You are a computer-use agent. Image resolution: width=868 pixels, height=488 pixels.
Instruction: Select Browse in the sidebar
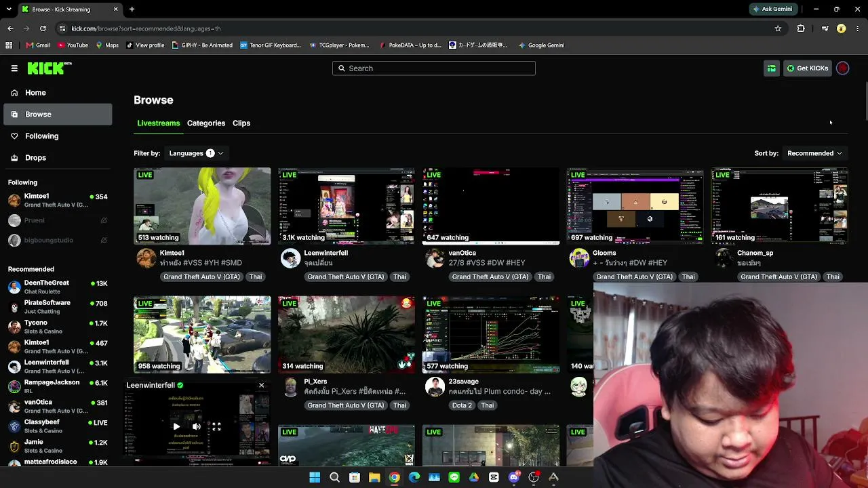pos(58,115)
